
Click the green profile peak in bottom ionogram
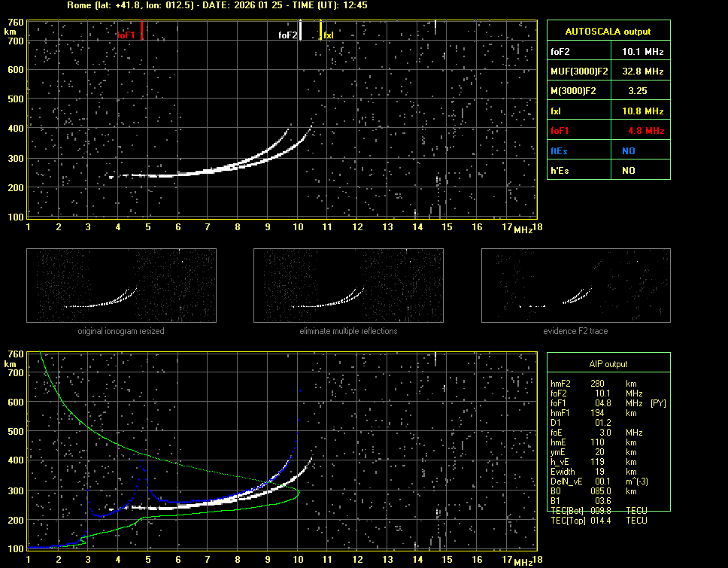(298, 493)
